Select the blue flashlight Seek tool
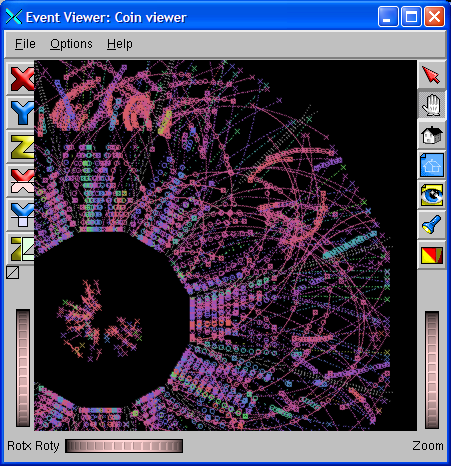 click(x=431, y=225)
